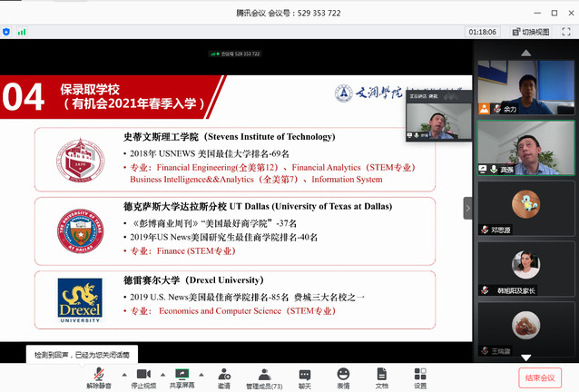This screenshot has width=579, height=392.
Task: Click the 检测到回声 echo notification tooltip
Action: pos(82,355)
